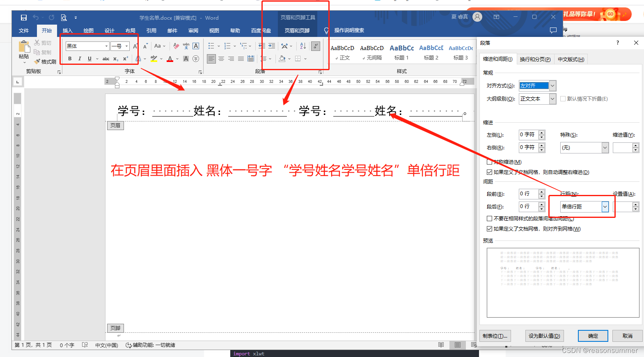Viewport: 644px width, 357px height.
Task: Switch to the 页眉和页脚 ribbon tab
Action: coord(297,31)
